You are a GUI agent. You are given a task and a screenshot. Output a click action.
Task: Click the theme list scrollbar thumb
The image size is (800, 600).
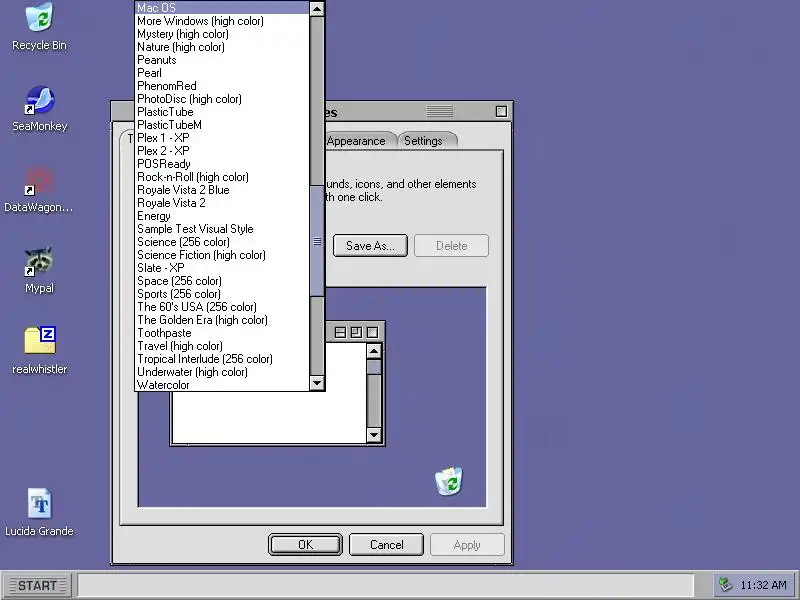pos(317,241)
